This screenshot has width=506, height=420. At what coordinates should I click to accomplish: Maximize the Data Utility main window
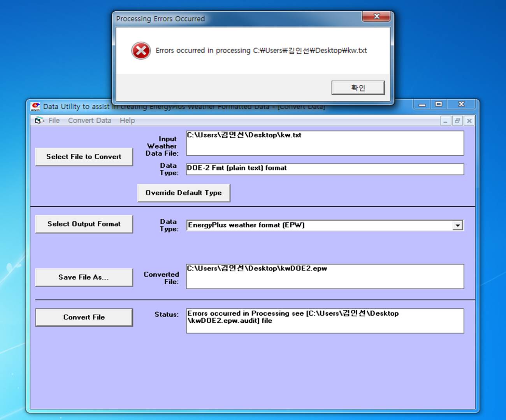[x=439, y=104]
